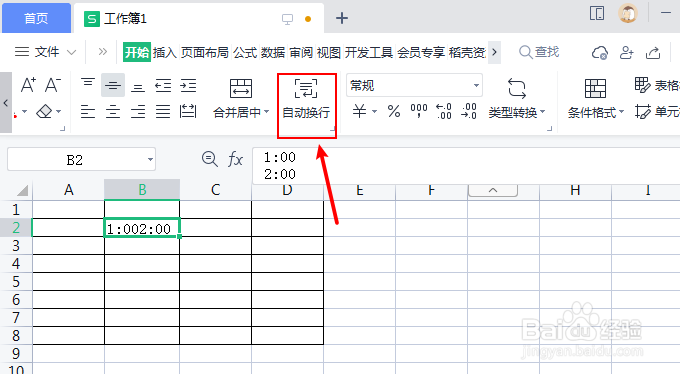Align text right horizontally
The height and width of the screenshot is (374, 680).
pos(138,112)
